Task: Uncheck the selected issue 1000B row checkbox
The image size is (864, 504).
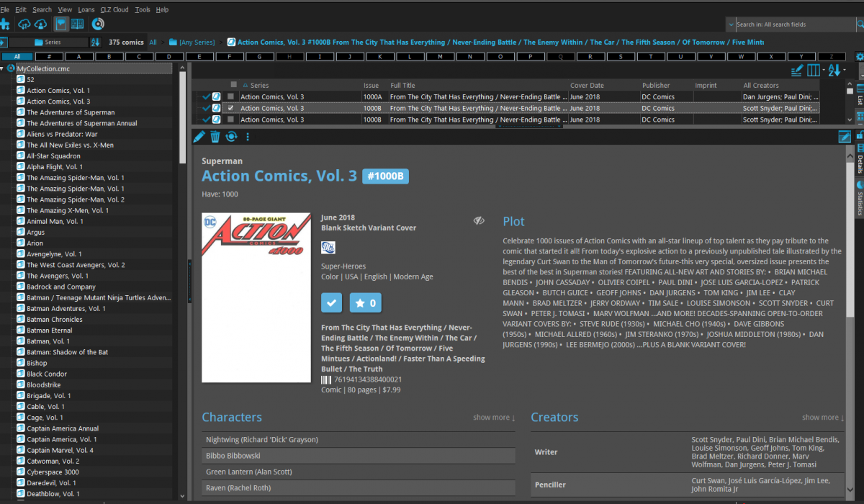Action: 230,108
